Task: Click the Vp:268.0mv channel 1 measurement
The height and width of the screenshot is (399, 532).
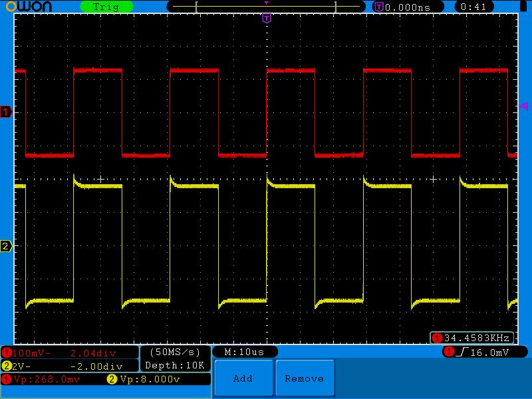Action: 47,379
